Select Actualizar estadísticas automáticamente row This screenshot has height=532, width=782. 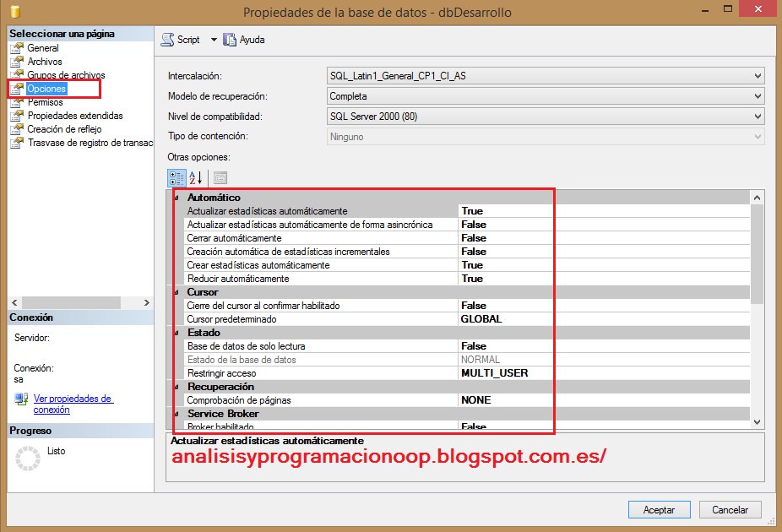[x=467, y=211]
